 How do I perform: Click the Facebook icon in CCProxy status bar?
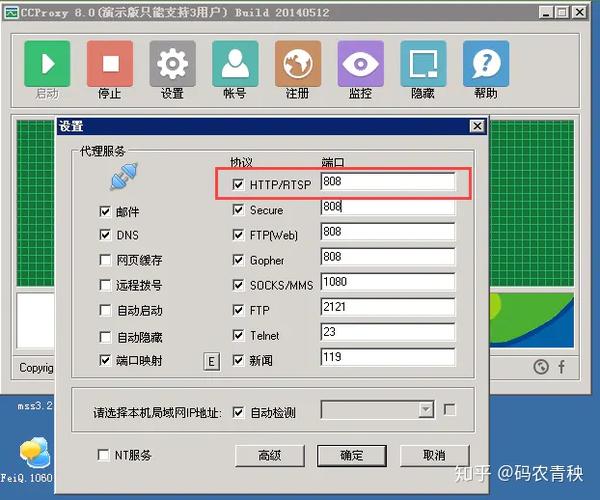(561, 367)
